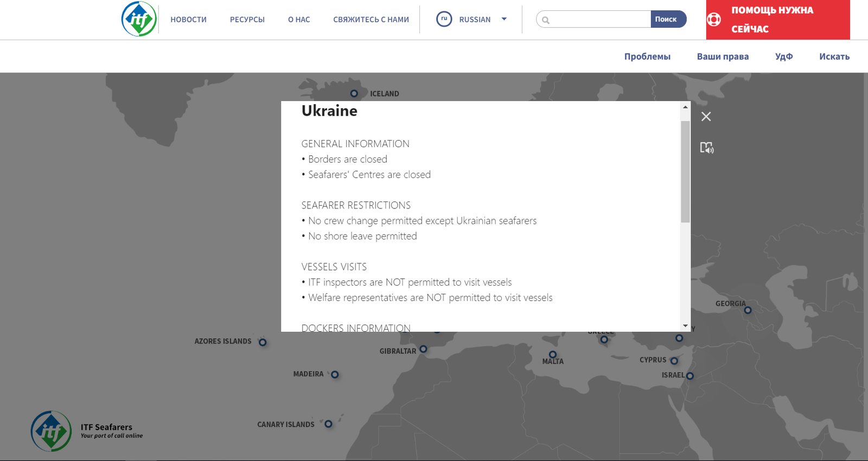868x461 pixels.
Task: Open the Ресурсы menu item
Action: (x=247, y=20)
